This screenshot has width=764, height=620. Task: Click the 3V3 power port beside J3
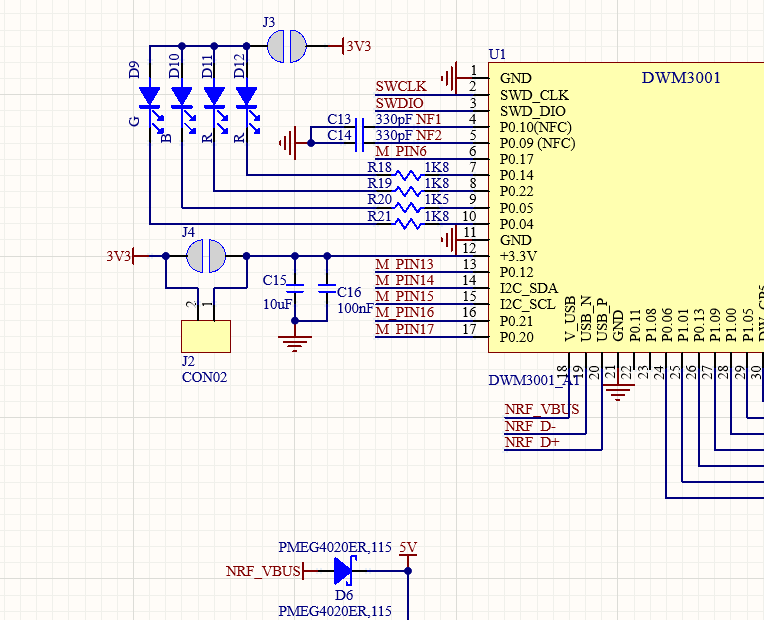(x=356, y=46)
